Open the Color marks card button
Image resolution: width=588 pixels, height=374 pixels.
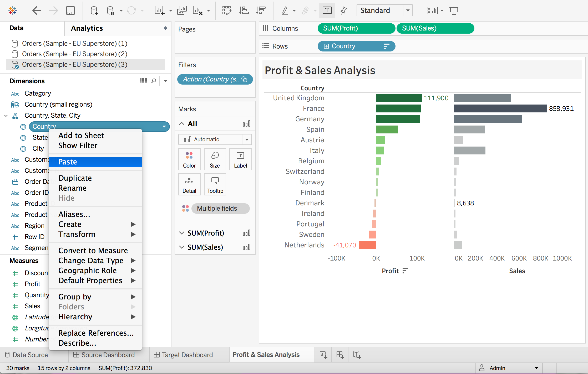189,159
